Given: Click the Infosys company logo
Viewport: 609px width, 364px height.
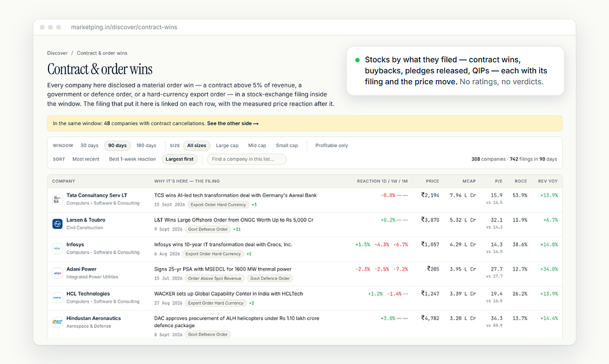Looking at the screenshot, I should click(57, 248).
